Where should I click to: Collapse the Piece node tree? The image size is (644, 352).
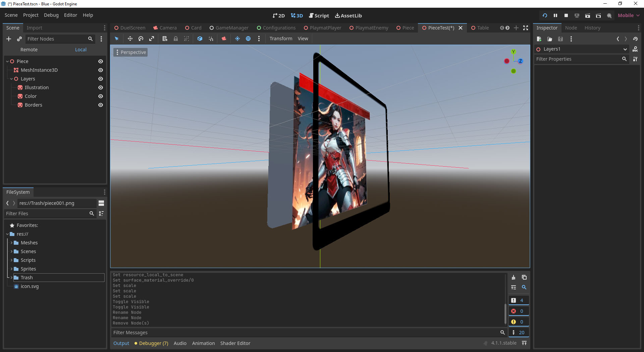tap(7, 61)
